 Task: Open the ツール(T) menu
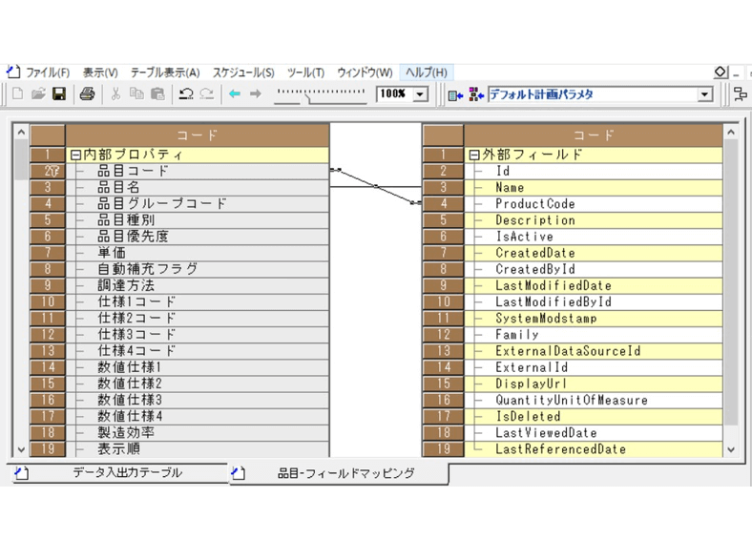pos(305,73)
